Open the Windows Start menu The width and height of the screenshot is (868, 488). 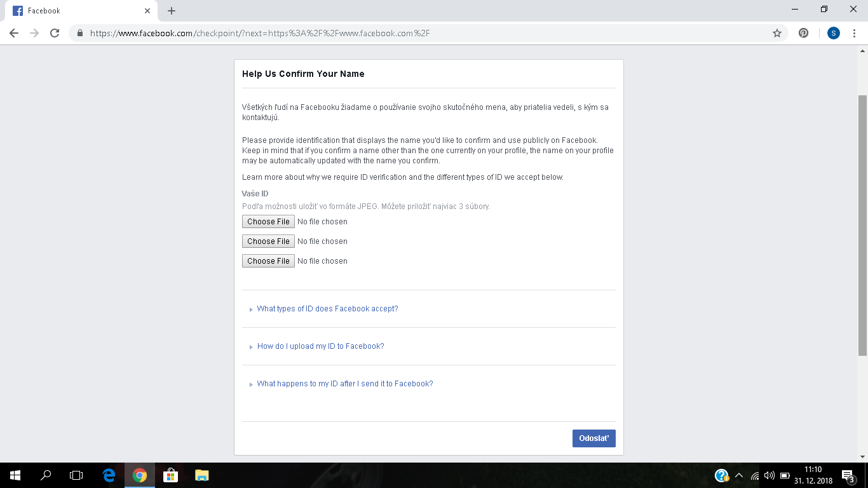(x=15, y=475)
